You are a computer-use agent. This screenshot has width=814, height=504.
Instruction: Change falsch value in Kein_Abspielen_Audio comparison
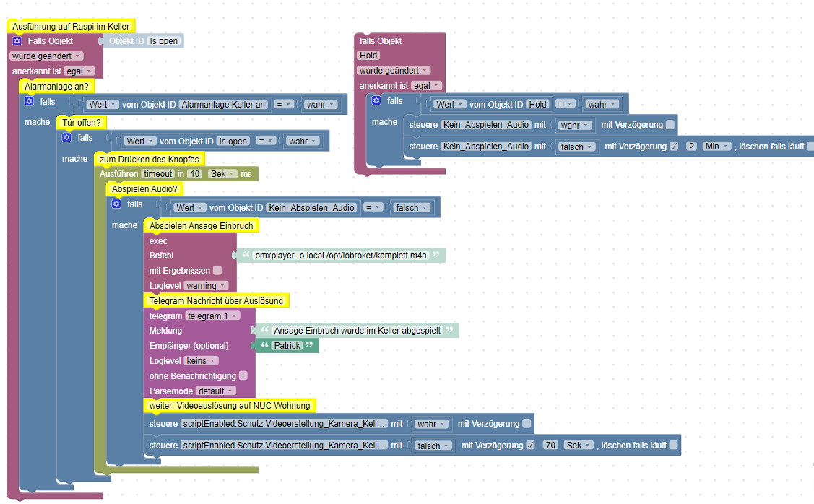[x=412, y=208]
